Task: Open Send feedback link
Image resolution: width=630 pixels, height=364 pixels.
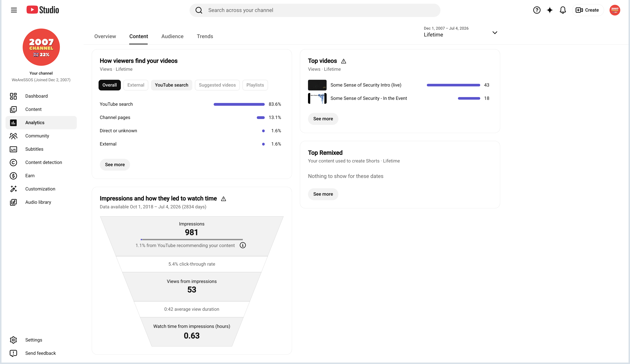Action: 41,353
